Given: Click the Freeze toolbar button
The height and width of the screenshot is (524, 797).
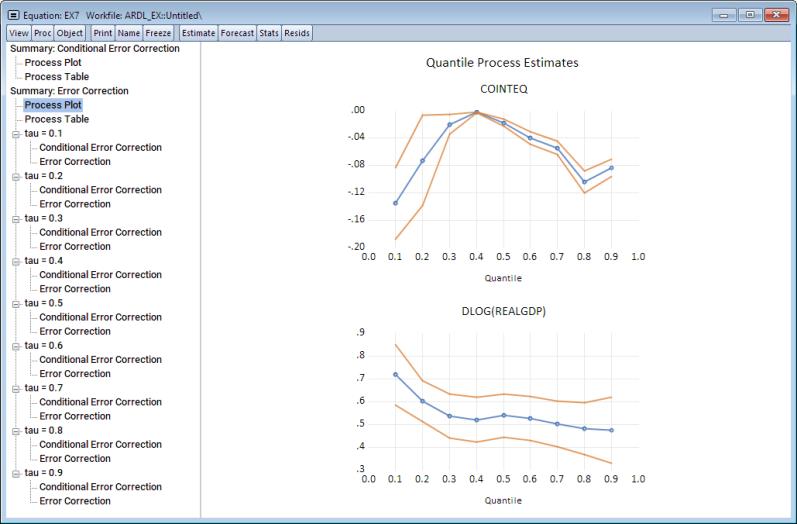Looking at the screenshot, I should pyautogui.click(x=159, y=33).
